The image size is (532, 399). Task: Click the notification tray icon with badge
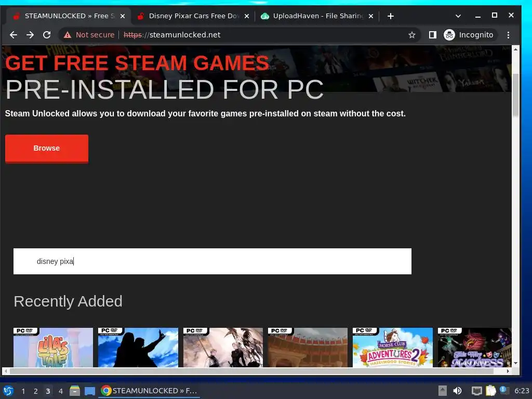[x=504, y=391]
